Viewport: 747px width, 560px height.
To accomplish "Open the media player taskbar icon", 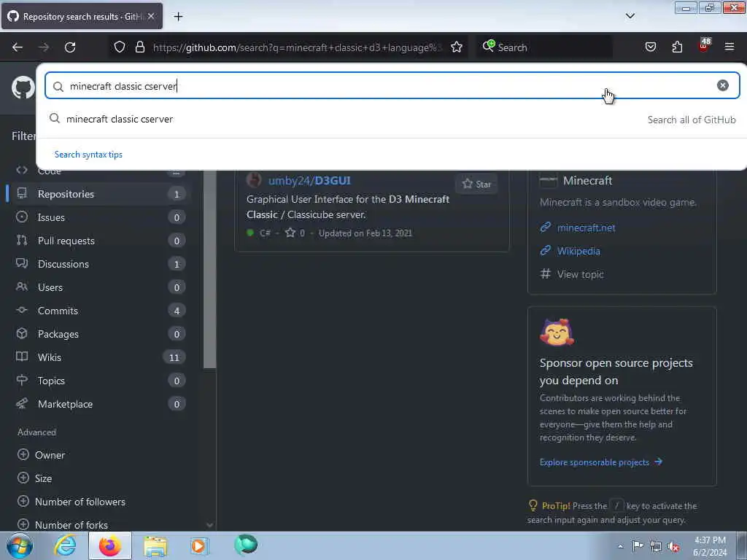I will click(199, 545).
